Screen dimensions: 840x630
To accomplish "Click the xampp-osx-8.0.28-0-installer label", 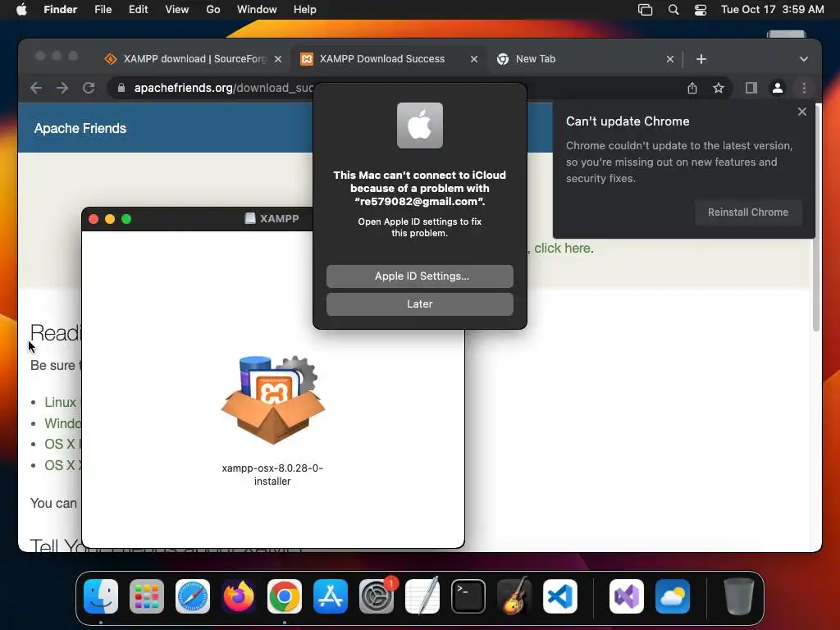I will pyautogui.click(x=272, y=475).
